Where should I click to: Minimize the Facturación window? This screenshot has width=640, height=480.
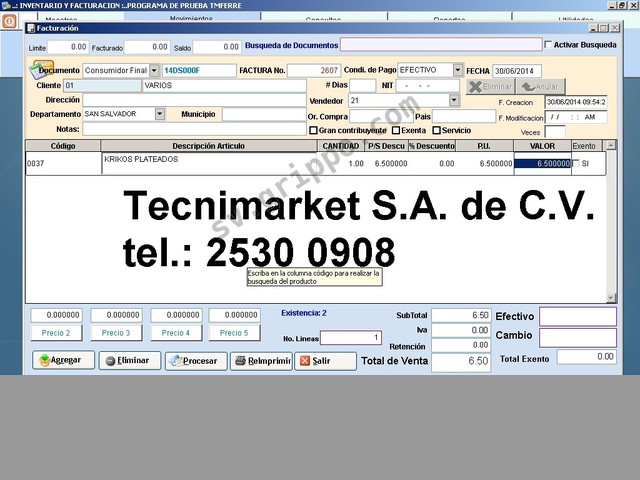tap(593, 28)
